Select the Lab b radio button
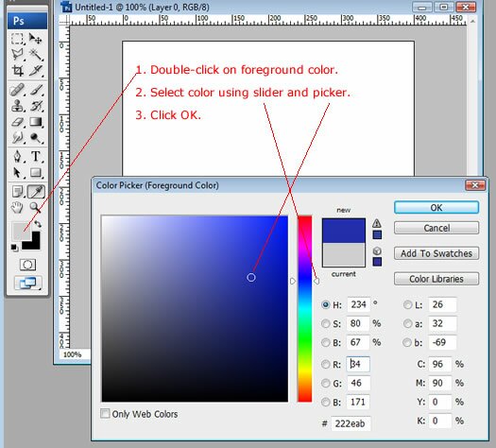 tap(408, 342)
